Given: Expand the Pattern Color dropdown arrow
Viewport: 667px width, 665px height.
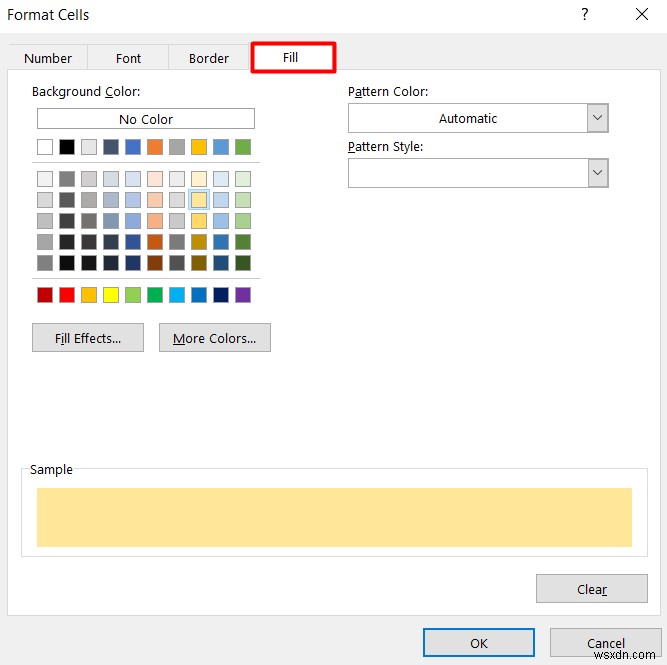Looking at the screenshot, I should (x=598, y=118).
